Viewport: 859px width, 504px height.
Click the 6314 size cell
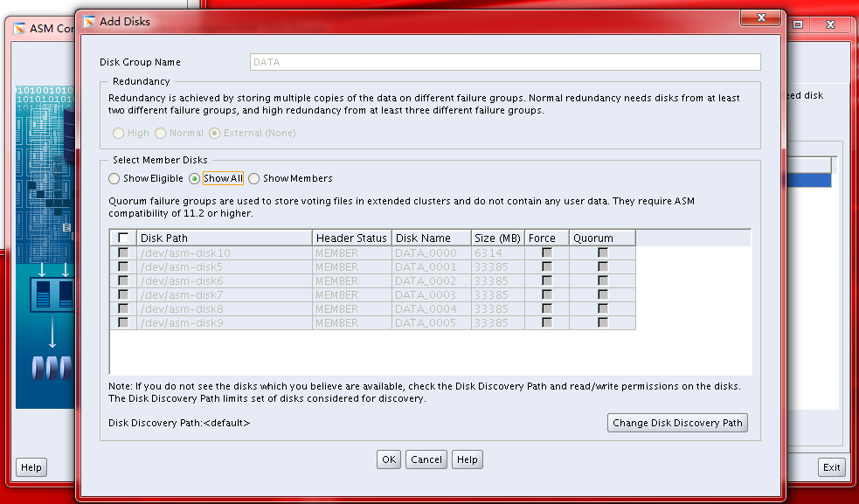coord(498,252)
